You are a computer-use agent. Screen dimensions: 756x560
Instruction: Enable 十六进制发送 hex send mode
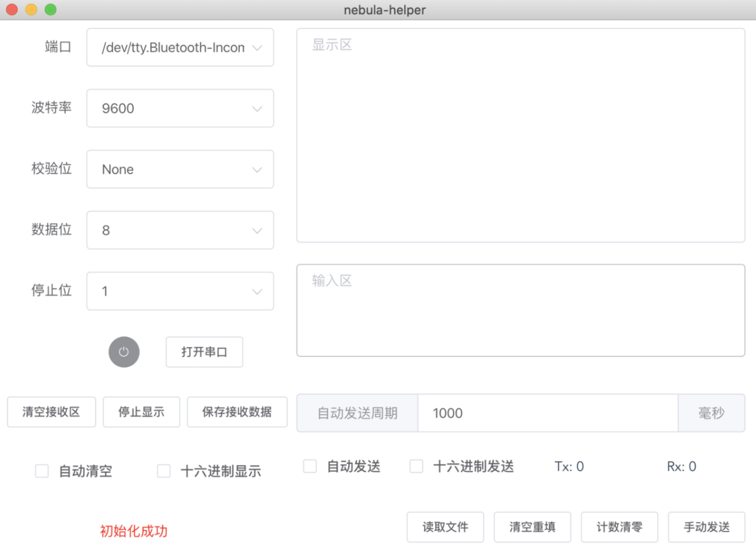point(416,466)
